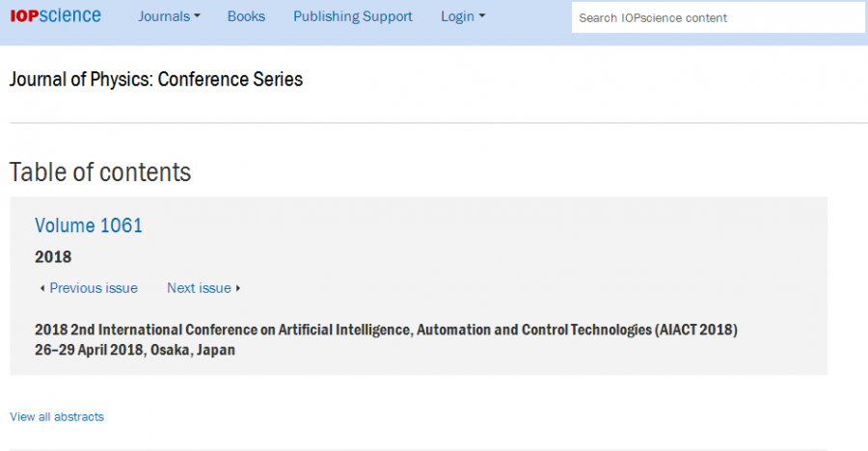Click the caret arrow next to Login
Screen dimensions: 868x451
coord(482,16)
